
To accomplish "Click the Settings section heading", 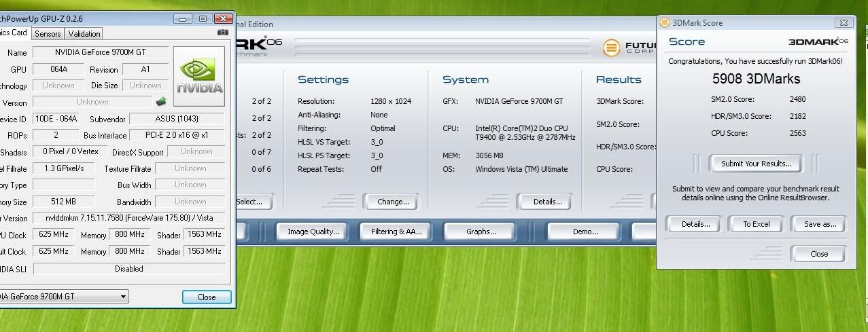I will (324, 79).
